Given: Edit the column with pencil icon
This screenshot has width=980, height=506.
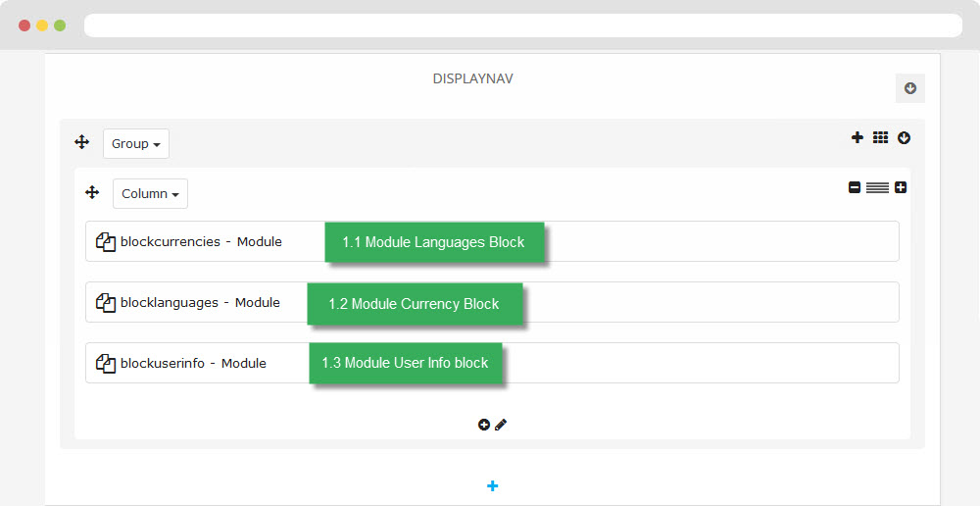Looking at the screenshot, I should (501, 425).
